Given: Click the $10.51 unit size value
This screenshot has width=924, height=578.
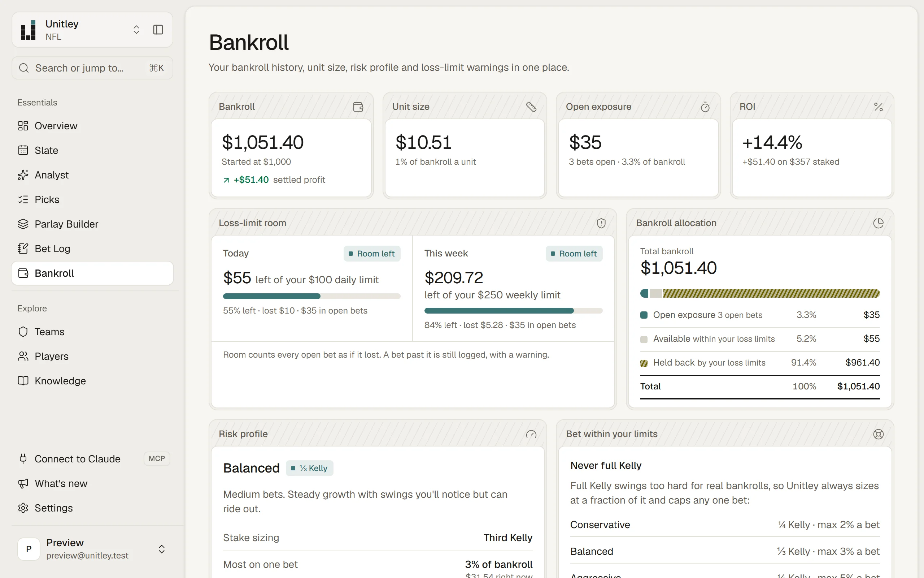Looking at the screenshot, I should (x=423, y=143).
